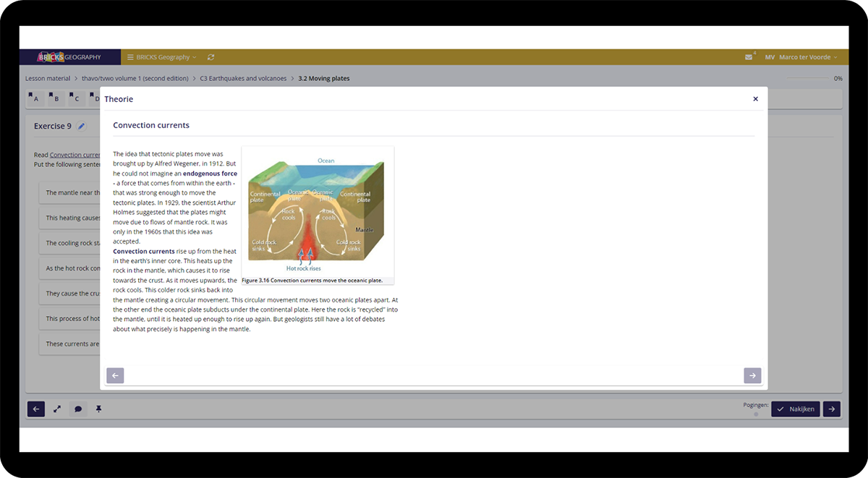The height and width of the screenshot is (478, 868).
Task: Click the pencil edit icon beside Exercise 9
Action: [82, 127]
